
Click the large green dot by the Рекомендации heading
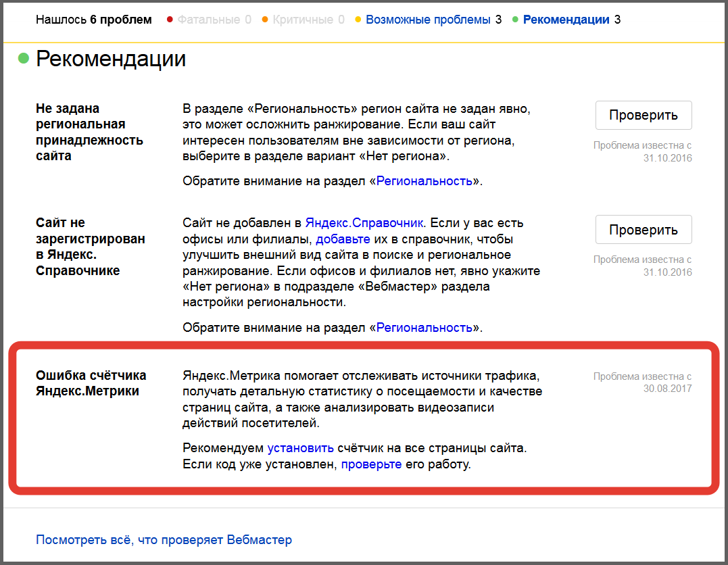pos(24,59)
